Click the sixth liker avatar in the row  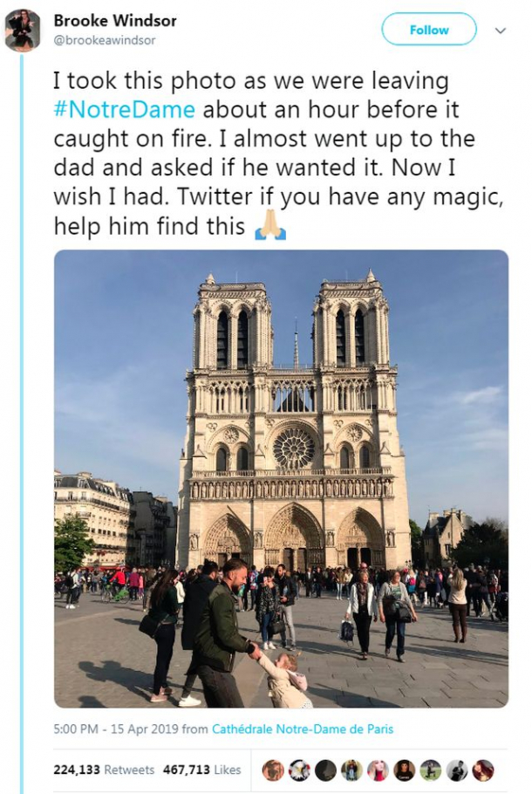pyautogui.click(x=404, y=770)
